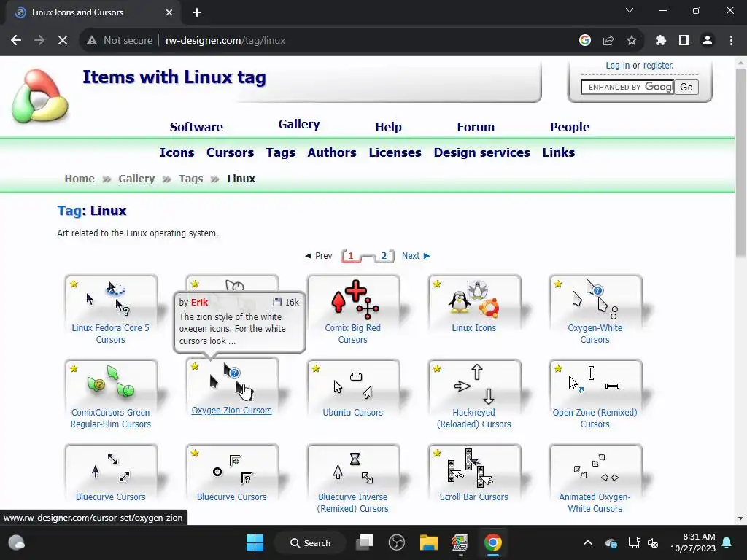Open File Explorer from the taskbar
The width and height of the screenshot is (747, 560).
[428, 542]
